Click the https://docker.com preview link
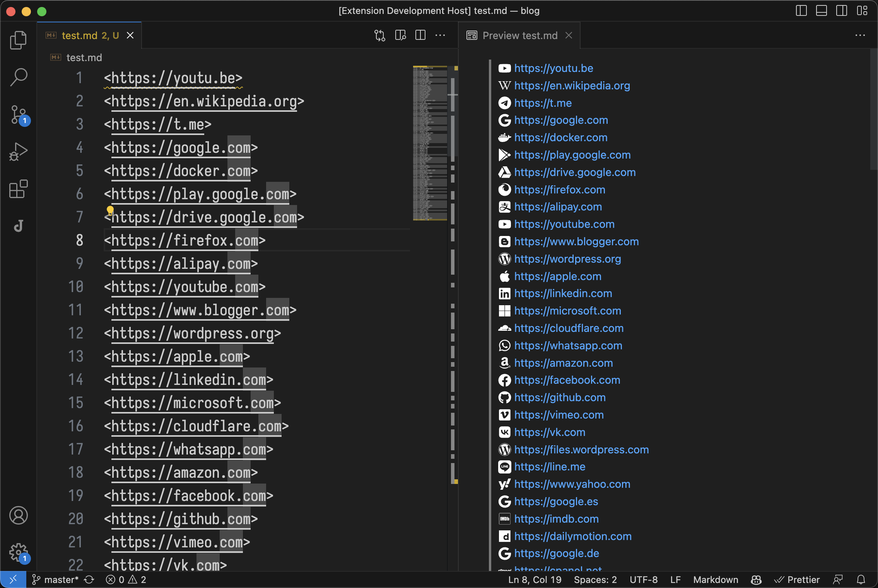 (560, 138)
